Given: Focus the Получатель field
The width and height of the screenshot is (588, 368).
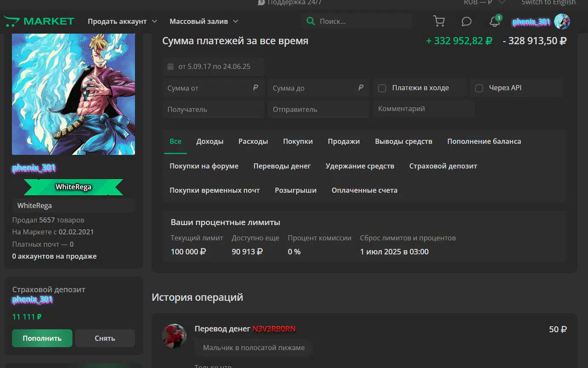Looking at the screenshot, I should coord(214,109).
